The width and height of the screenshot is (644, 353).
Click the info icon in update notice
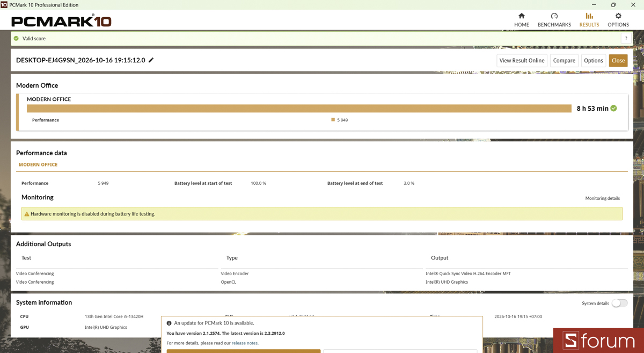(169, 323)
